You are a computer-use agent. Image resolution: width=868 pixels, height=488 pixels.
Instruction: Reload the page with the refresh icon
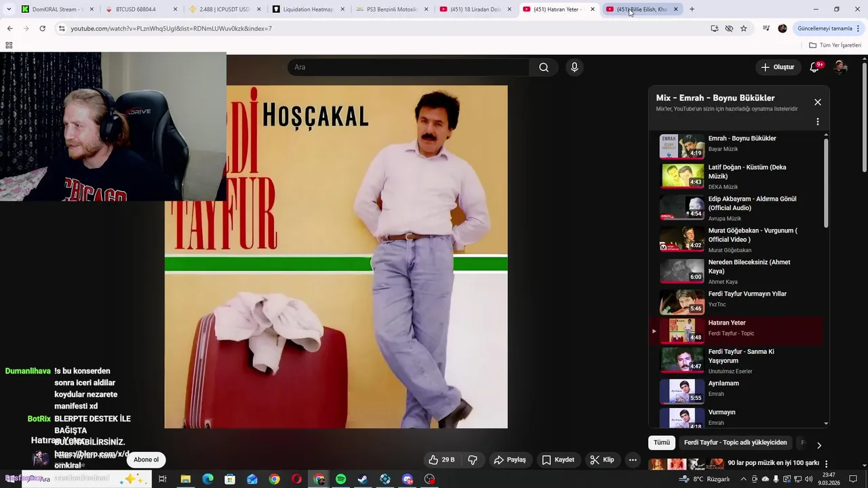pos(42,28)
